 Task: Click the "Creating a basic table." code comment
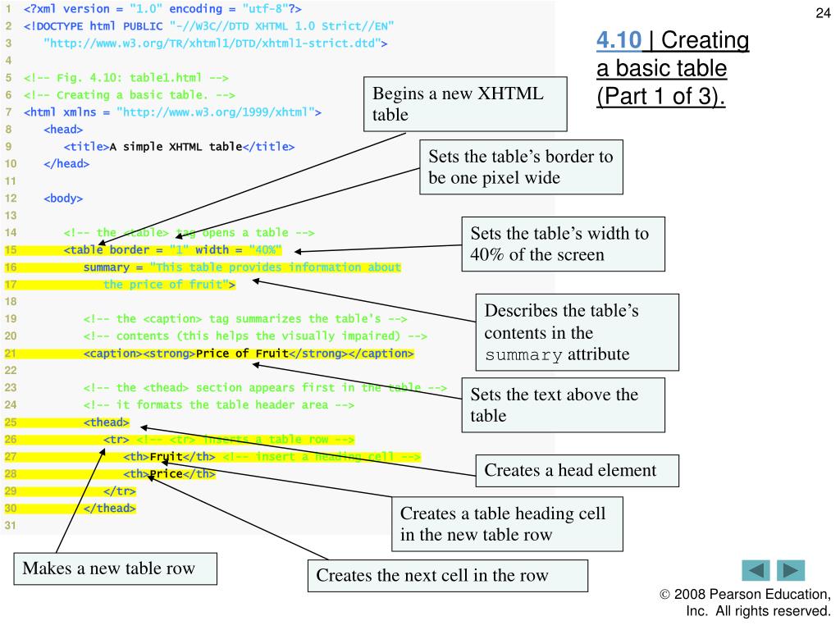129,95
